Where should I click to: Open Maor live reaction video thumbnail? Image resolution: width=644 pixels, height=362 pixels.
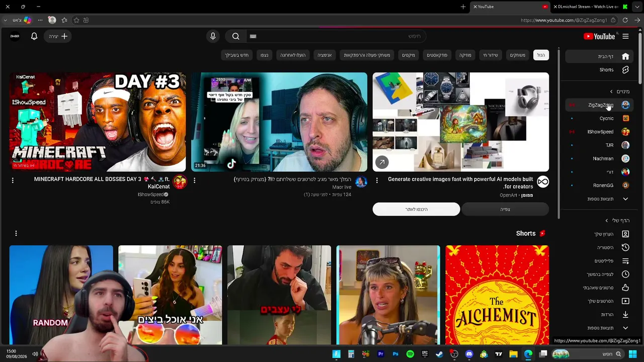(x=279, y=122)
